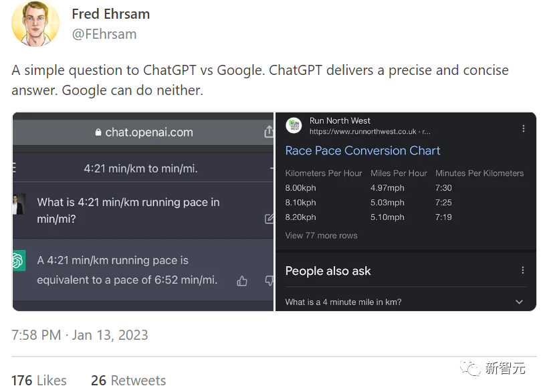Image resolution: width=543 pixels, height=392 pixels.
Task: Open the three-dot menu on People also ask
Action: [524, 270]
